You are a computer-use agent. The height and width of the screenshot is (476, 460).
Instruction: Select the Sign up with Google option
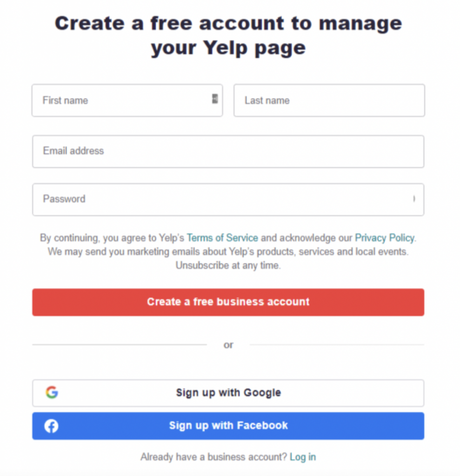click(228, 393)
